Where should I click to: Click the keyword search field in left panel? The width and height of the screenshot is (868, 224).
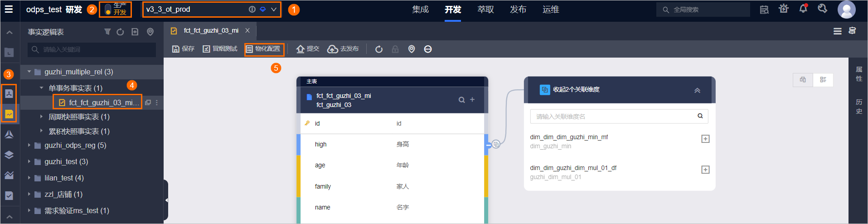[x=92, y=49]
